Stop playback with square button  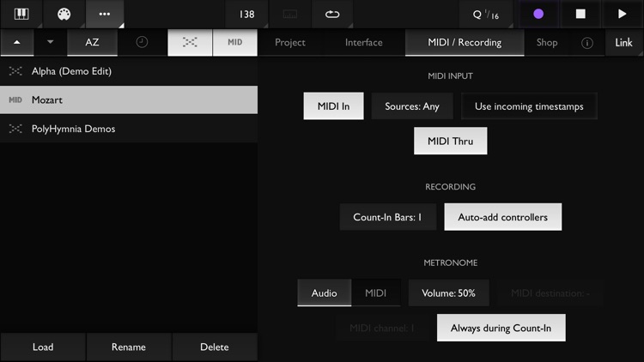click(580, 14)
